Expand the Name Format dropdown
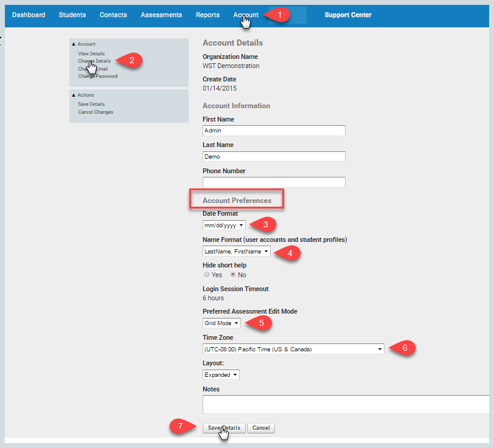Screen dimensions: 494x448 pos(236,251)
